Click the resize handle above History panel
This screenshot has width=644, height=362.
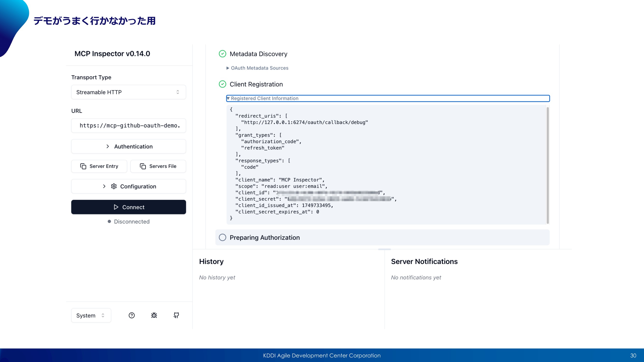tap(384, 249)
